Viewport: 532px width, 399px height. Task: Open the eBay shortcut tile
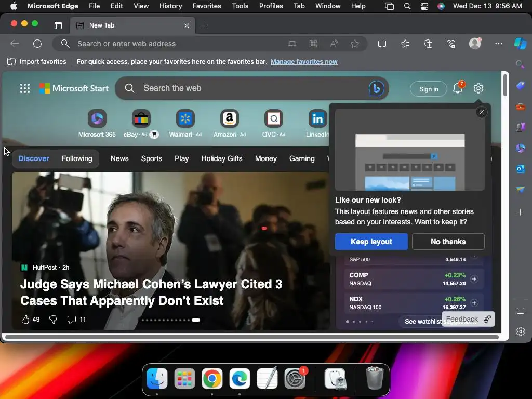click(141, 124)
